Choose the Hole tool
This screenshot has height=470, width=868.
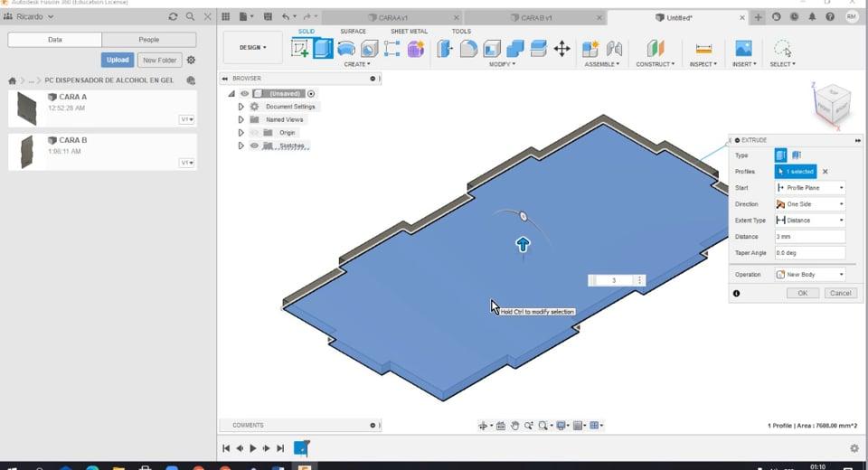coord(369,49)
